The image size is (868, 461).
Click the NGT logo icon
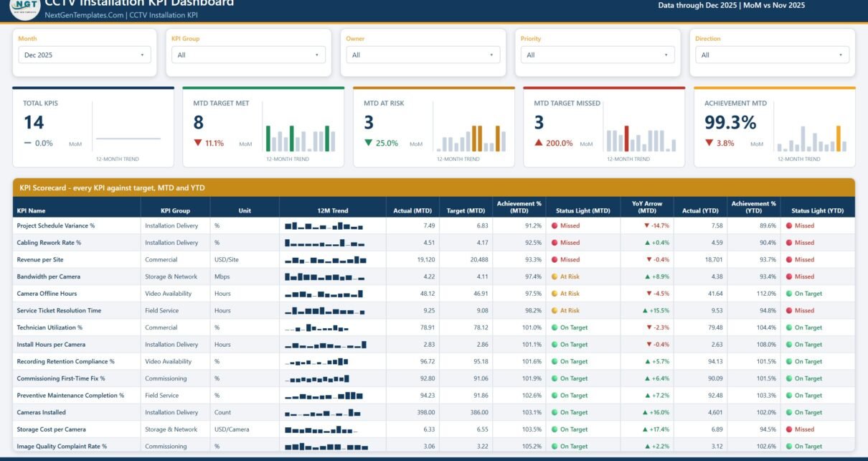click(24, 7)
